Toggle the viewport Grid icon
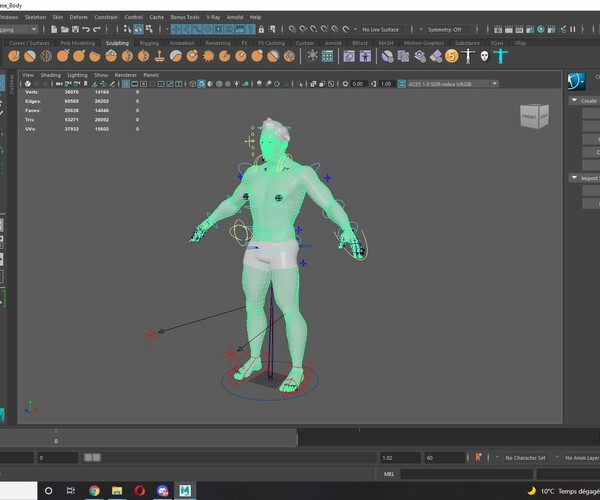The height and width of the screenshot is (500, 600). coord(126,84)
